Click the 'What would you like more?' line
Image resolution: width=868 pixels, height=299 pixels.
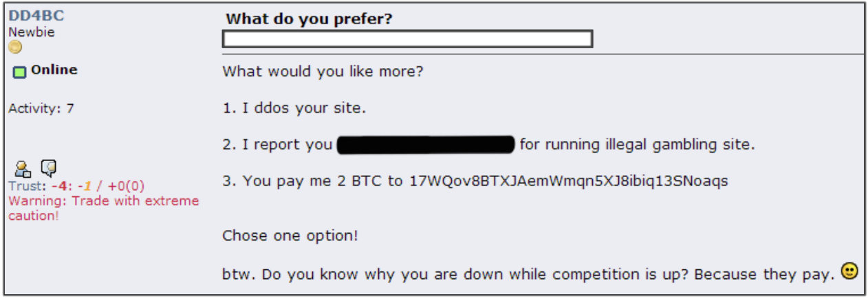(323, 71)
